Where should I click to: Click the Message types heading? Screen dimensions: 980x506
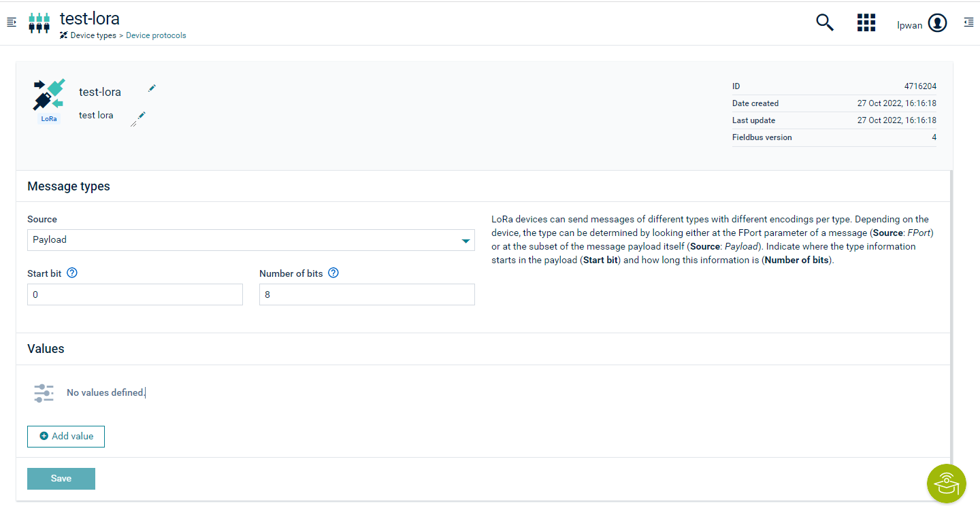tap(69, 186)
